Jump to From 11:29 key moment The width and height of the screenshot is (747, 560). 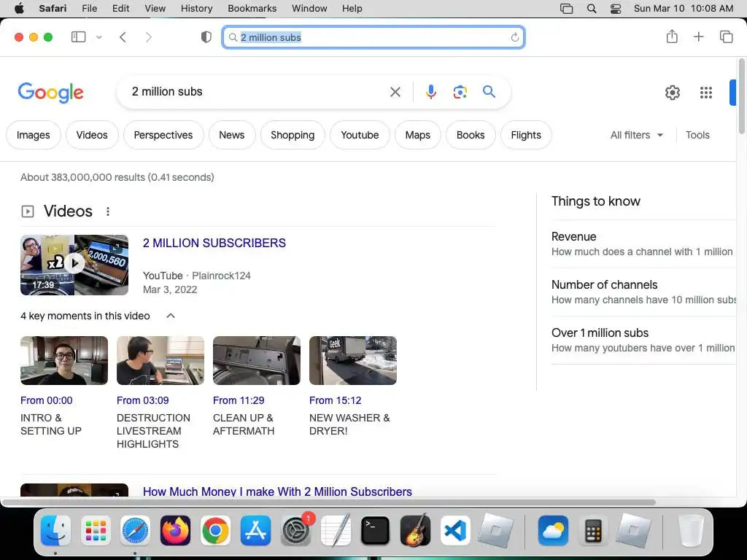pos(239,400)
